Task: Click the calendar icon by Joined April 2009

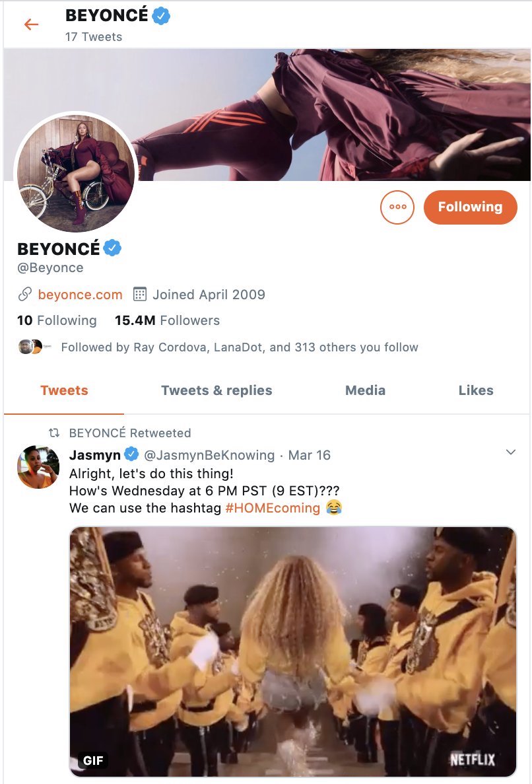Action: (x=139, y=295)
